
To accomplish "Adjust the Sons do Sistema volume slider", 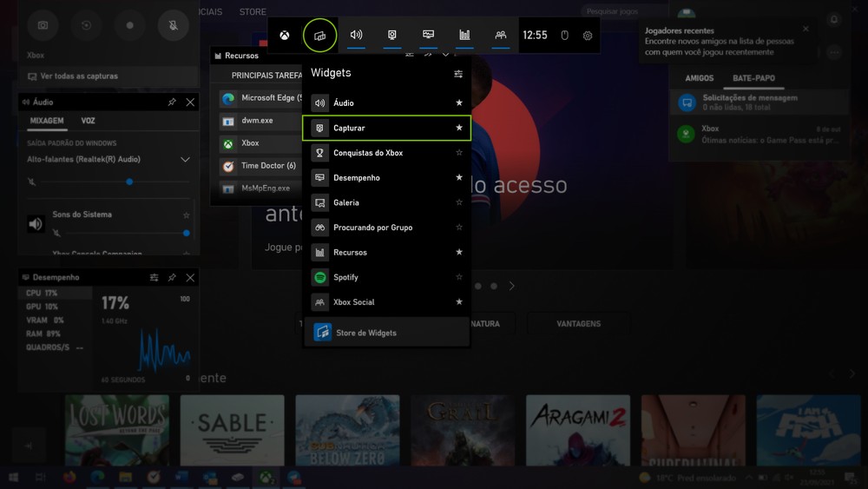I will 186,233.
